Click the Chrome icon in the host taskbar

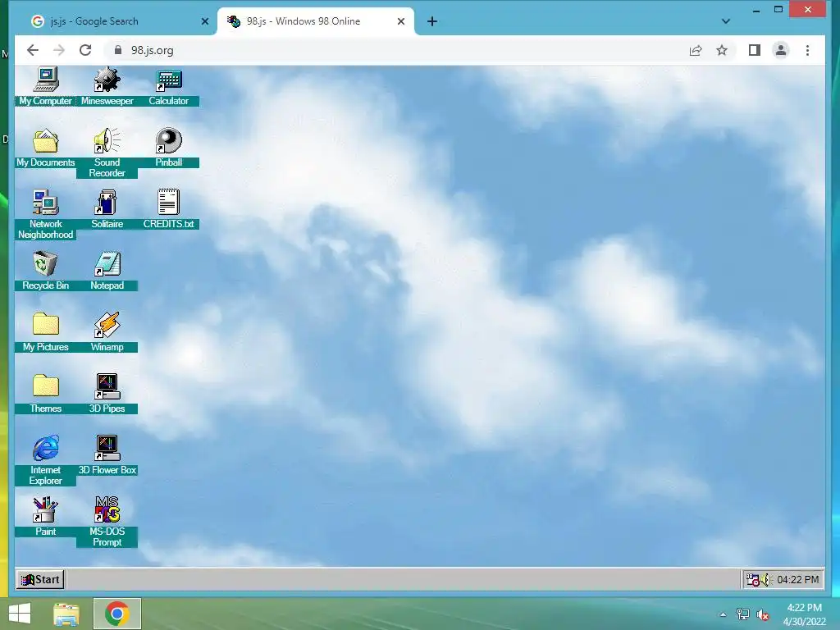tap(117, 614)
